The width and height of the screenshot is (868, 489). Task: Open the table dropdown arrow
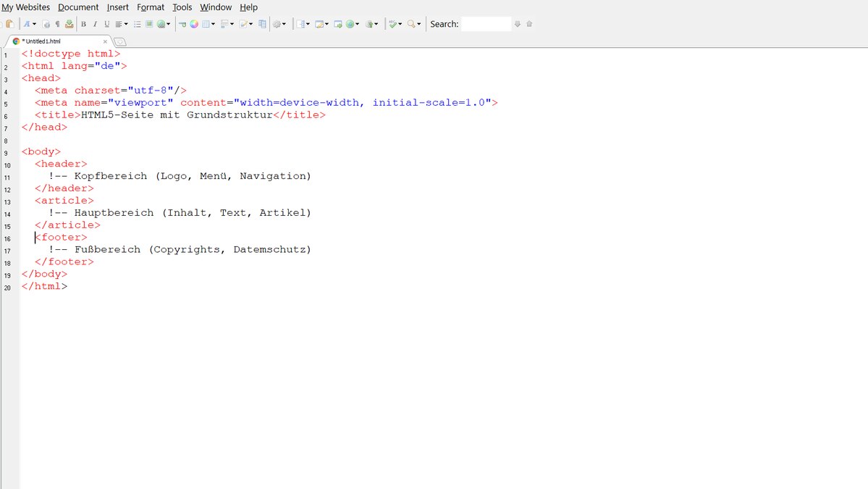pos(213,24)
